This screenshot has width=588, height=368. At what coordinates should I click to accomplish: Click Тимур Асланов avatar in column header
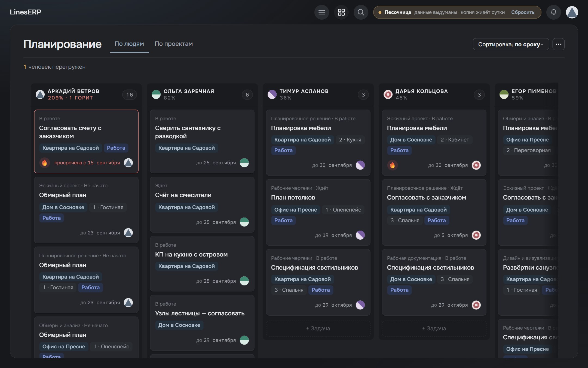coord(272,95)
